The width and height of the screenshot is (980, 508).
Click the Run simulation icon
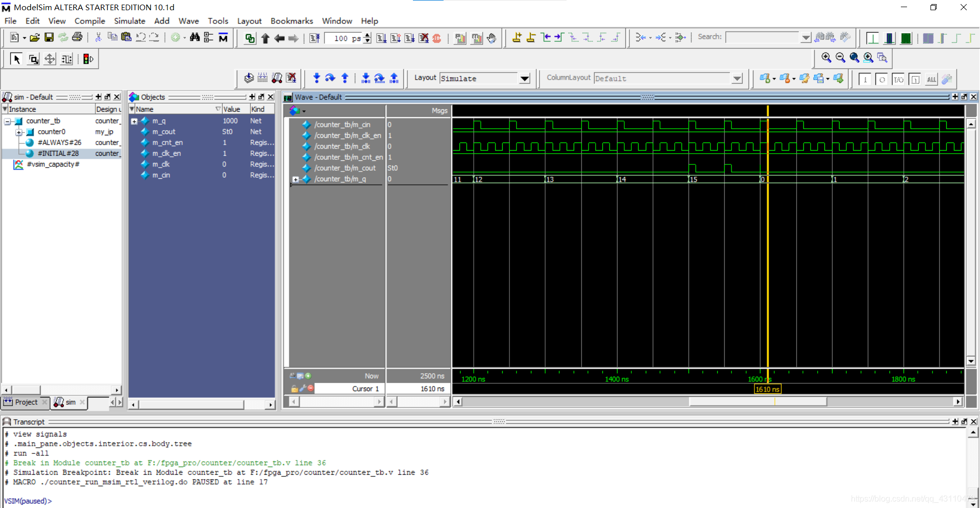(381, 38)
